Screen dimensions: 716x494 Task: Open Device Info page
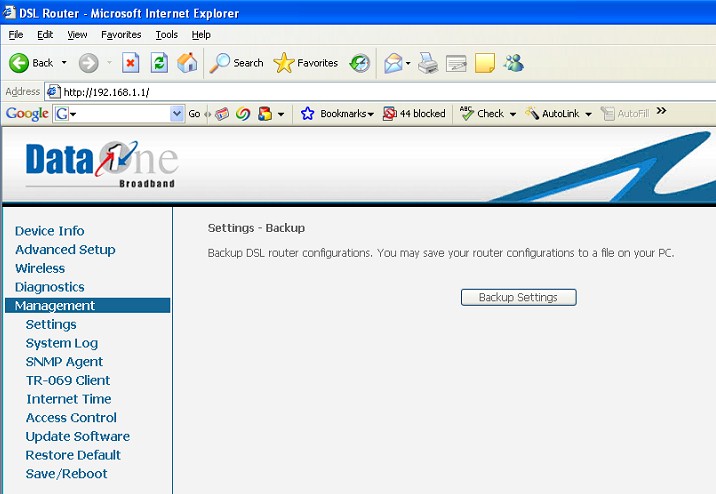tap(49, 231)
